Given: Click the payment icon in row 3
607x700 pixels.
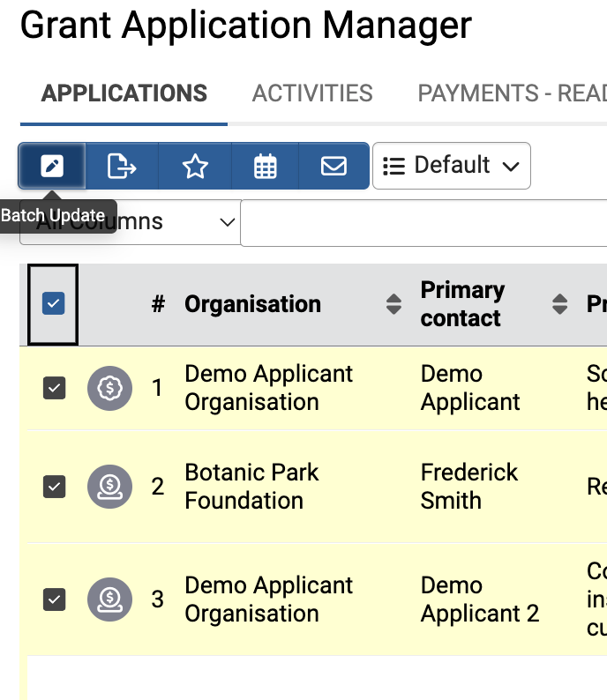Looking at the screenshot, I should 109,599.
